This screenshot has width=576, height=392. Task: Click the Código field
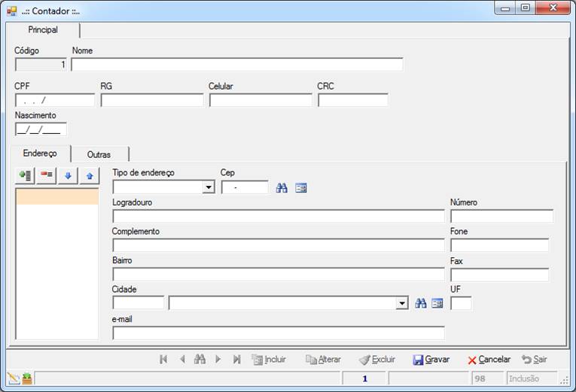(x=41, y=65)
